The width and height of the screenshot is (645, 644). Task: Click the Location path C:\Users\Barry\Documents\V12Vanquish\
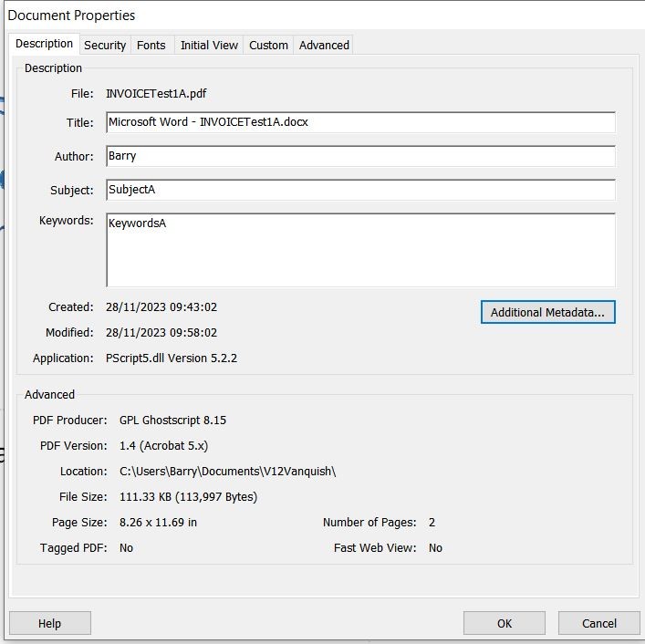point(227,472)
